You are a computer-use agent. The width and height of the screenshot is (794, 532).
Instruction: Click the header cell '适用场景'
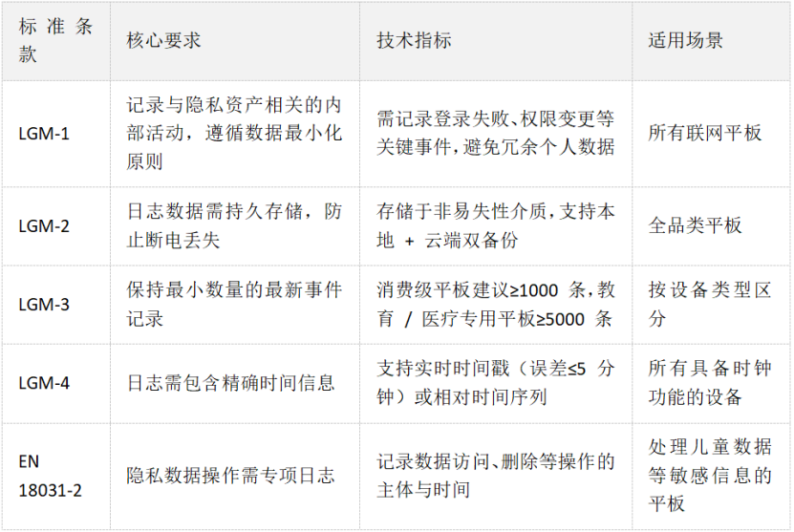(712, 40)
